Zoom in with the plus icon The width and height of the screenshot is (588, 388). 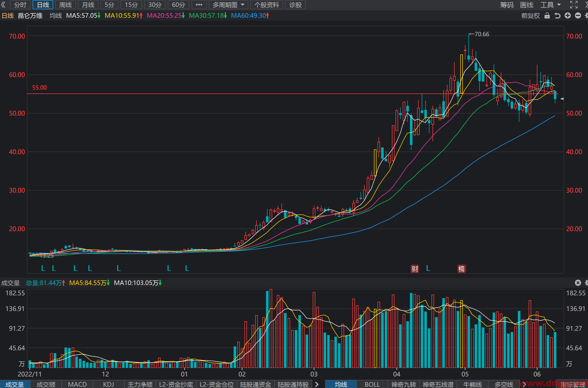point(568,16)
